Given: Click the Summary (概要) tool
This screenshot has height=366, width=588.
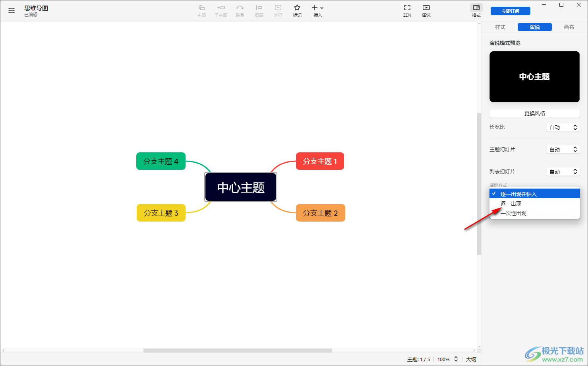Looking at the screenshot, I should 259,11.
